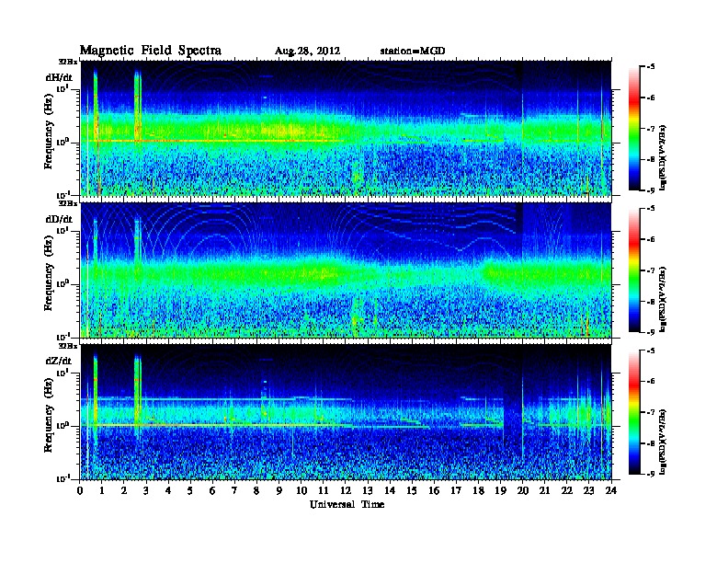
Task: Click hour tick label "22" on time axis
Action: 567,490
